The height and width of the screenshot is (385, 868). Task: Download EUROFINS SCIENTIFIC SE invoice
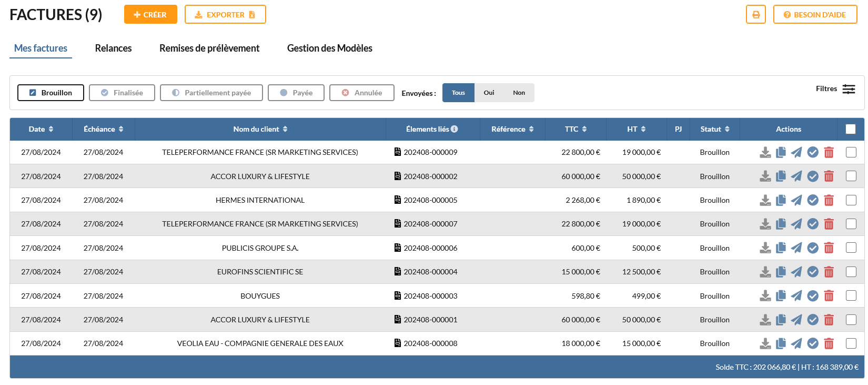[x=765, y=272]
